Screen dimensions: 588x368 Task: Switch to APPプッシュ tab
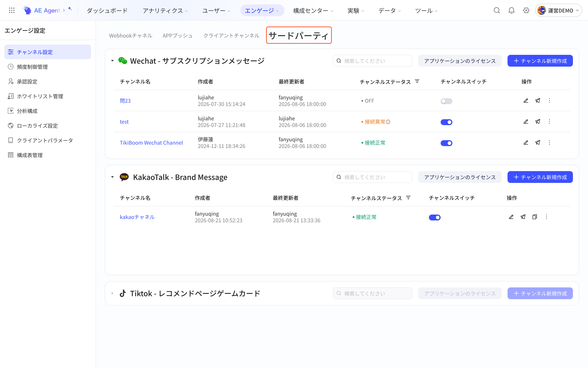[x=178, y=36]
